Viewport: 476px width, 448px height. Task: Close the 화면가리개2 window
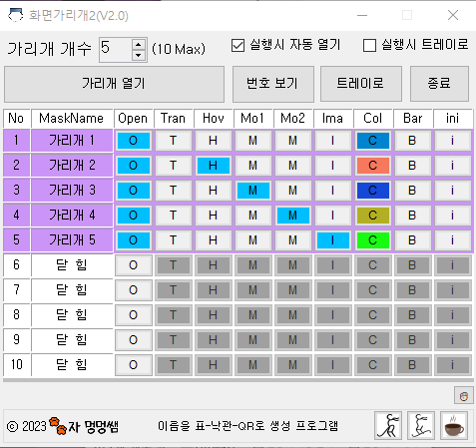pyautogui.click(x=453, y=15)
